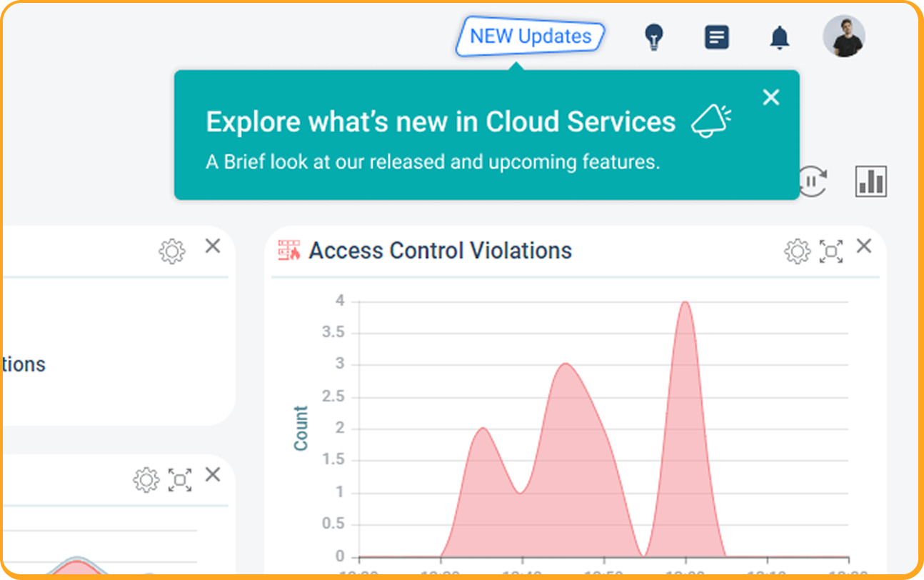The width and height of the screenshot is (924, 580).
Task: Close the bottom-left widget
Action: (x=213, y=475)
